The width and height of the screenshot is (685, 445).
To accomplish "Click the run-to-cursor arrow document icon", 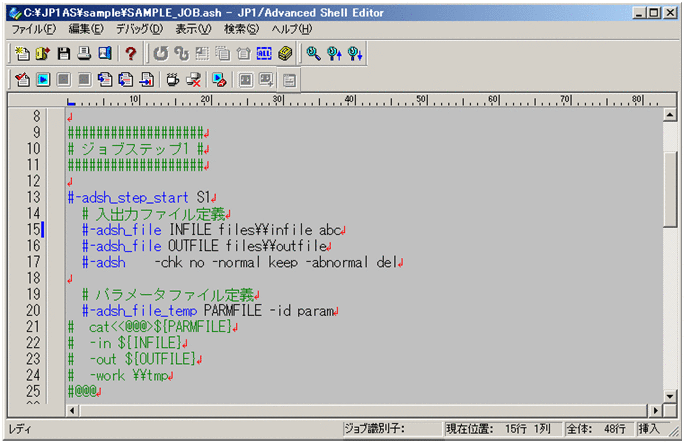I will 147,80.
